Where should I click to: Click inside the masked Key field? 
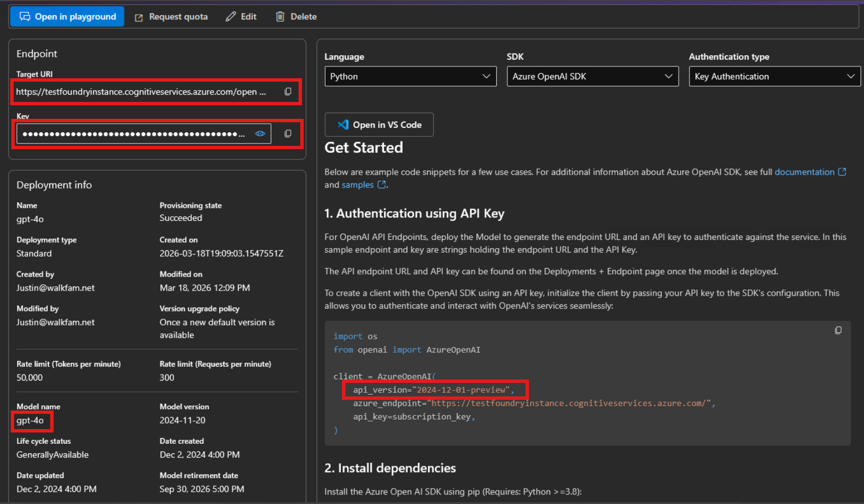pyautogui.click(x=144, y=133)
